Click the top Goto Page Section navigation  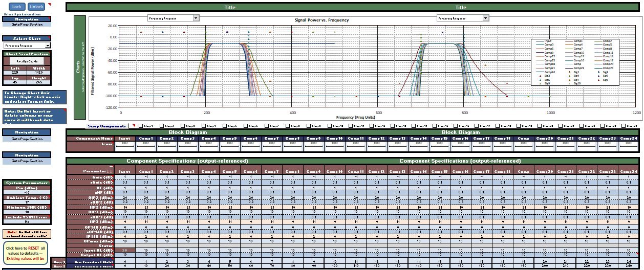pos(27,24)
